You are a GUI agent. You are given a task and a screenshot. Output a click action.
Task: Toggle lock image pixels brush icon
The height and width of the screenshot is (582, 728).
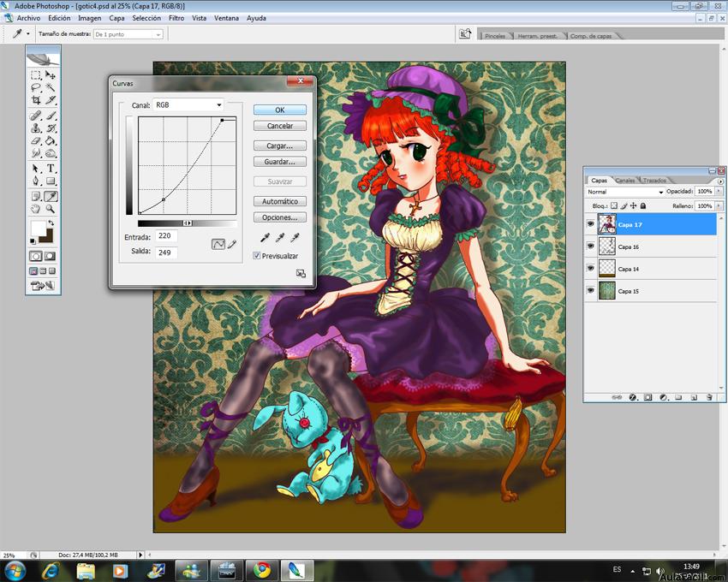pyautogui.click(x=624, y=205)
